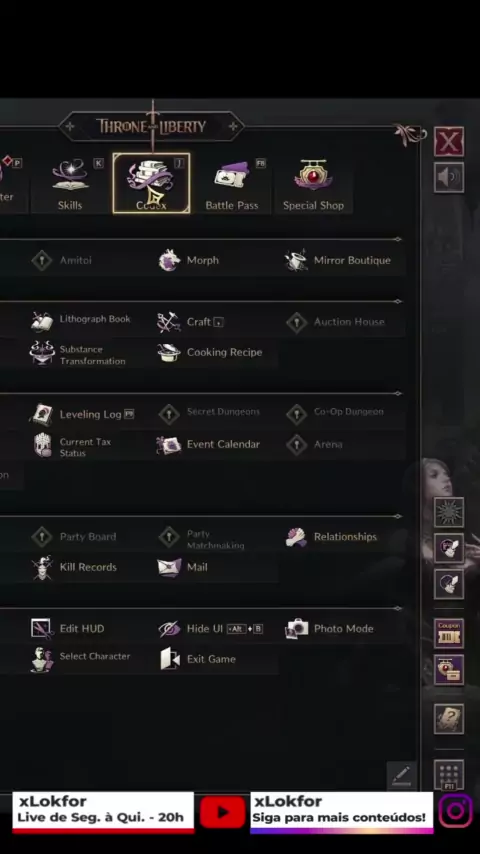Open the Battle Pass ticket icon

pos(232,176)
